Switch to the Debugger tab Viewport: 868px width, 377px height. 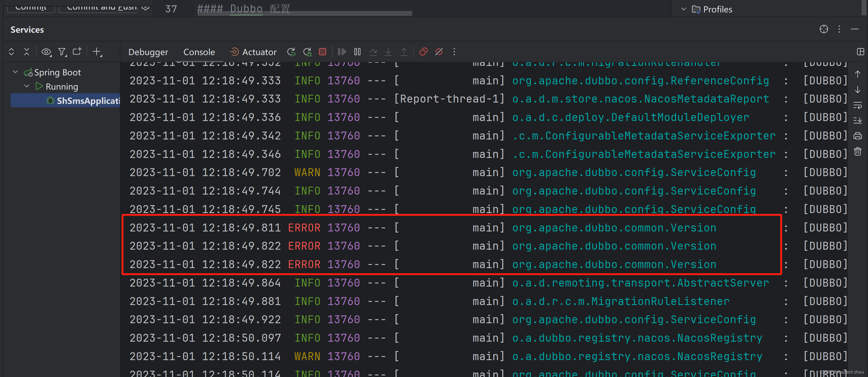(148, 52)
